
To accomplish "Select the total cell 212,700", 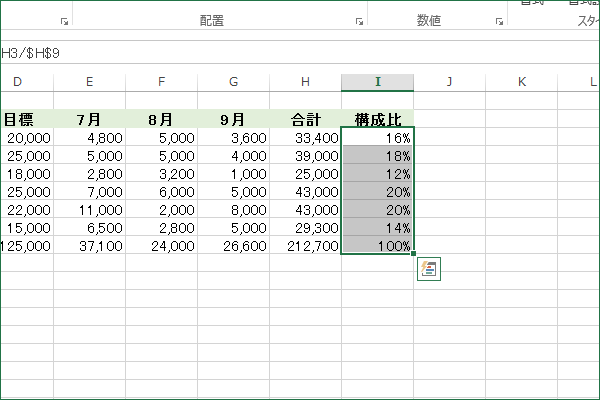I will pyautogui.click(x=305, y=245).
